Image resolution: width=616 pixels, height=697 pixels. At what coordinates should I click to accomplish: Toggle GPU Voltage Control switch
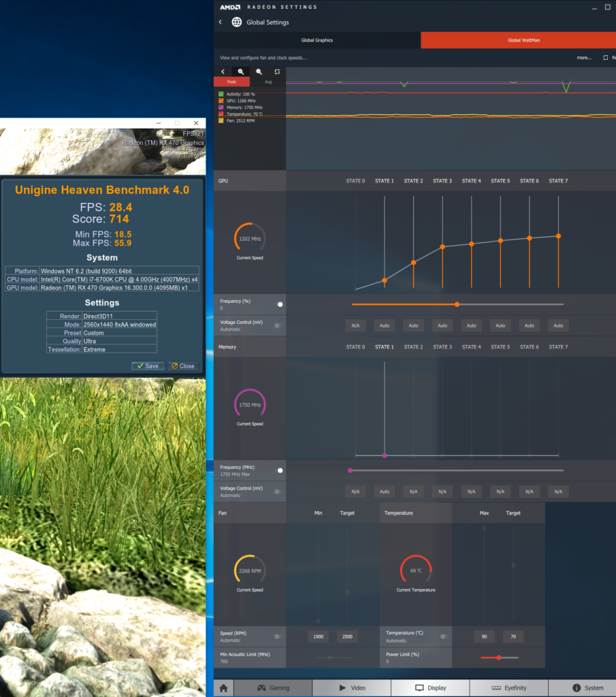click(278, 325)
